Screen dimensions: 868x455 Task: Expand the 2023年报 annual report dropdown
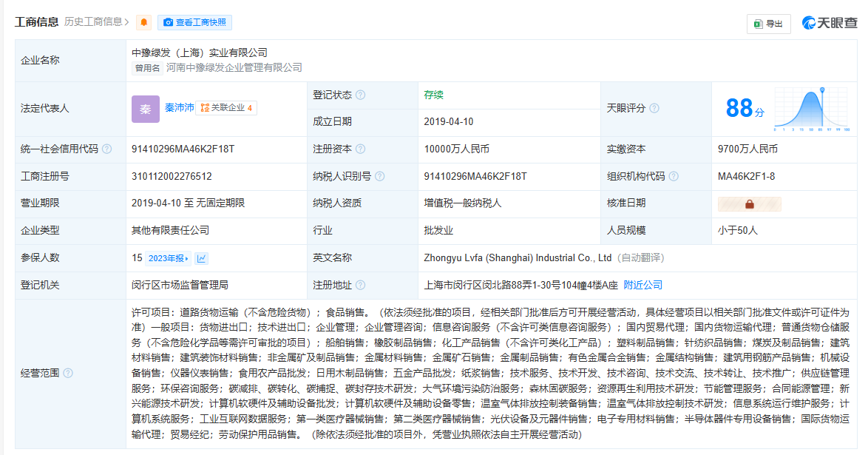168,258
